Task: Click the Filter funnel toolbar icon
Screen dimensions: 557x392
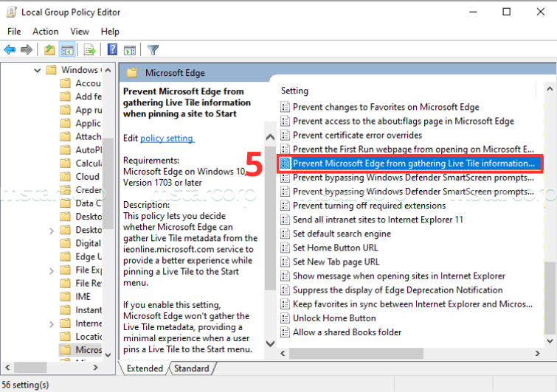Action: (x=153, y=50)
